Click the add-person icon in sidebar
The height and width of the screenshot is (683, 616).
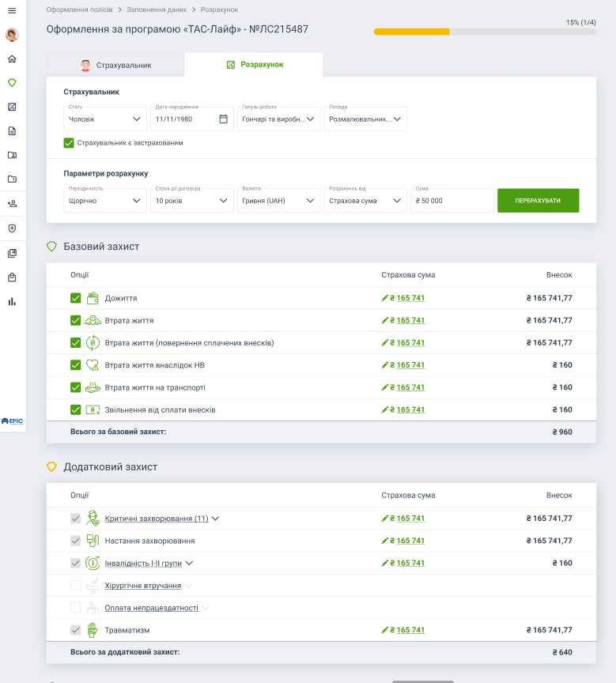pyautogui.click(x=12, y=204)
